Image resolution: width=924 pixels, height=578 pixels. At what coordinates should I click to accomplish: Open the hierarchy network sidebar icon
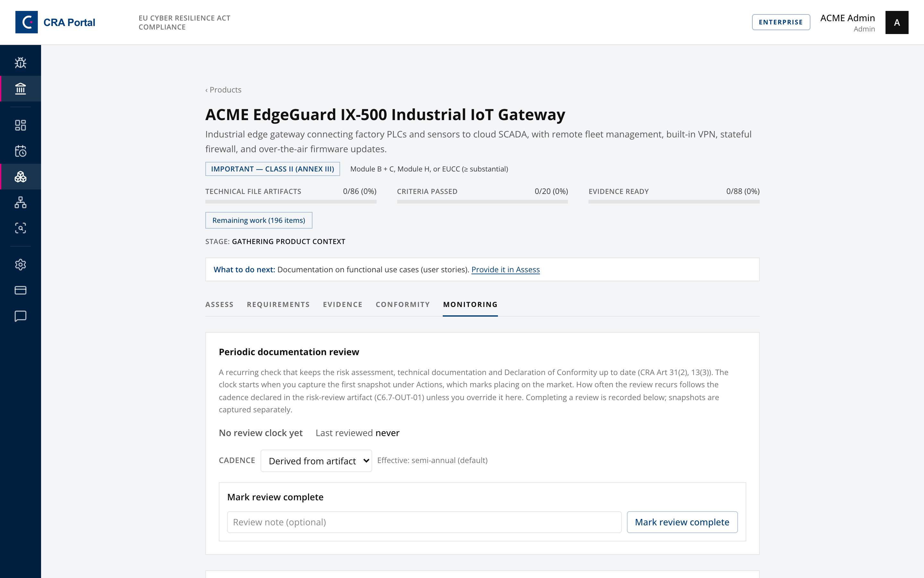pyautogui.click(x=21, y=202)
